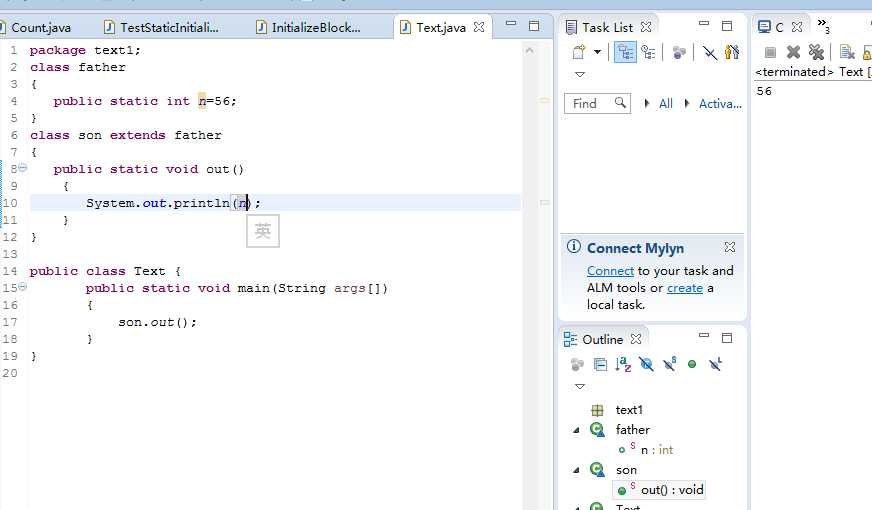The width and height of the screenshot is (872, 510).
Task: Collapse the main method fold at line 15
Action: (x=23, y=286)
